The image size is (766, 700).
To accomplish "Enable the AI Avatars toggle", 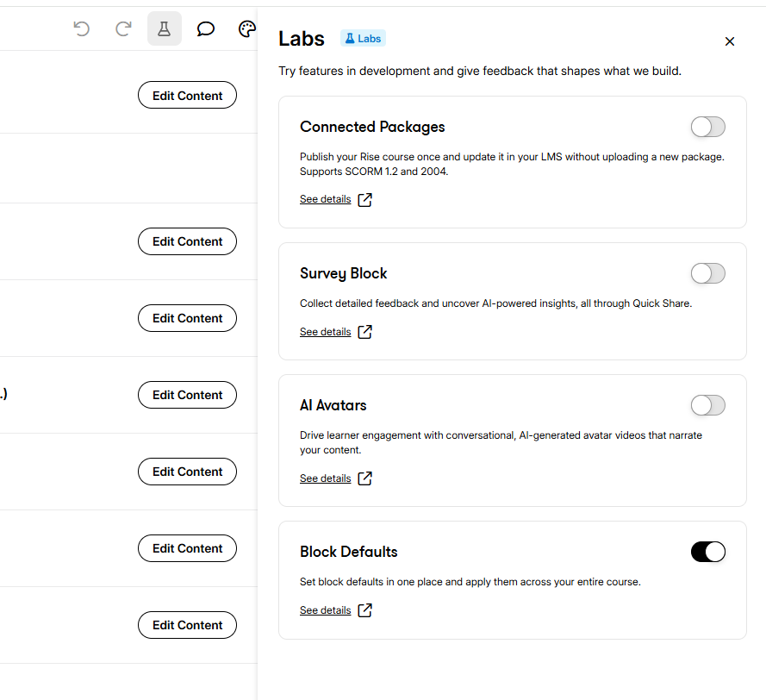I will click(708, 405).
